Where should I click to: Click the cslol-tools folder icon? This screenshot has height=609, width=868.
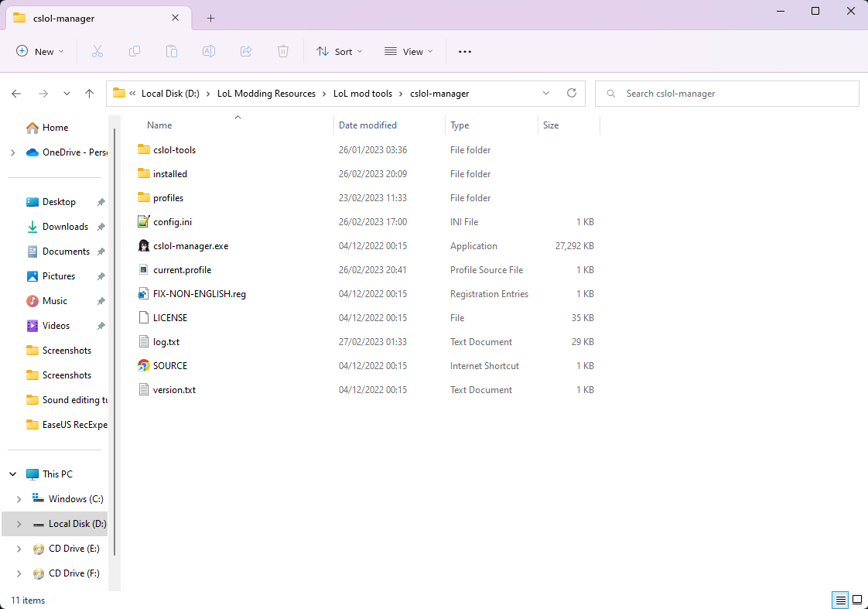pyautogui.click(x=143, y=149)
